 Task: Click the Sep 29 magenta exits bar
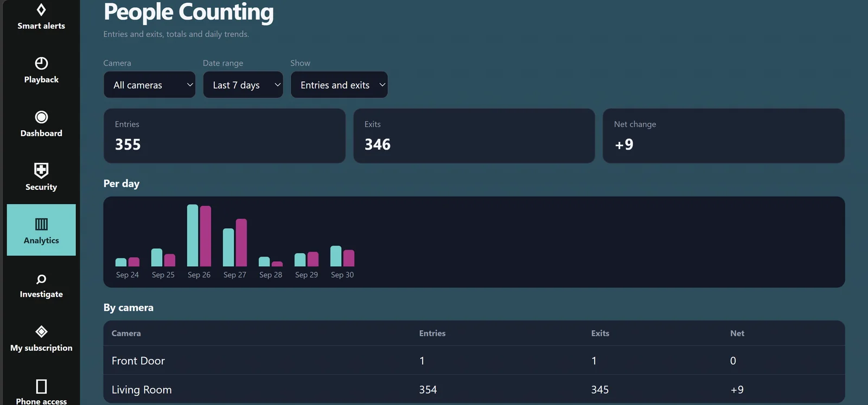tap(313, 259)
